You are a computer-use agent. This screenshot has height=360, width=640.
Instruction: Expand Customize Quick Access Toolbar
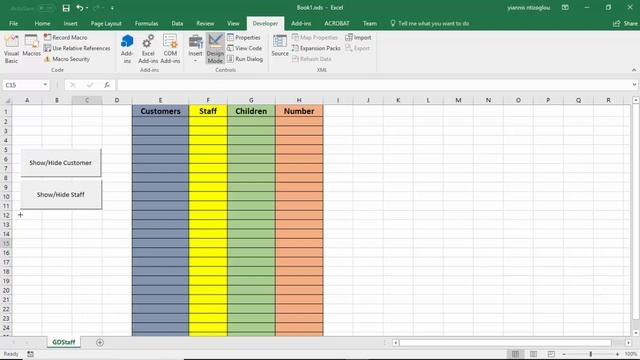click(112, 8)
